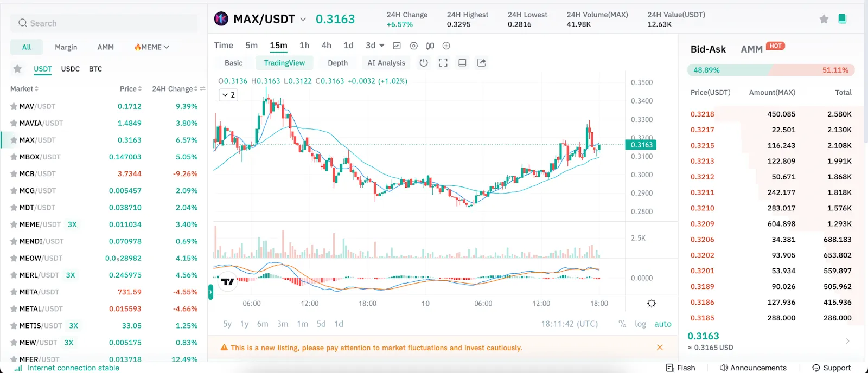
Task: Star the MAV/USDT market
Action: 14,107
